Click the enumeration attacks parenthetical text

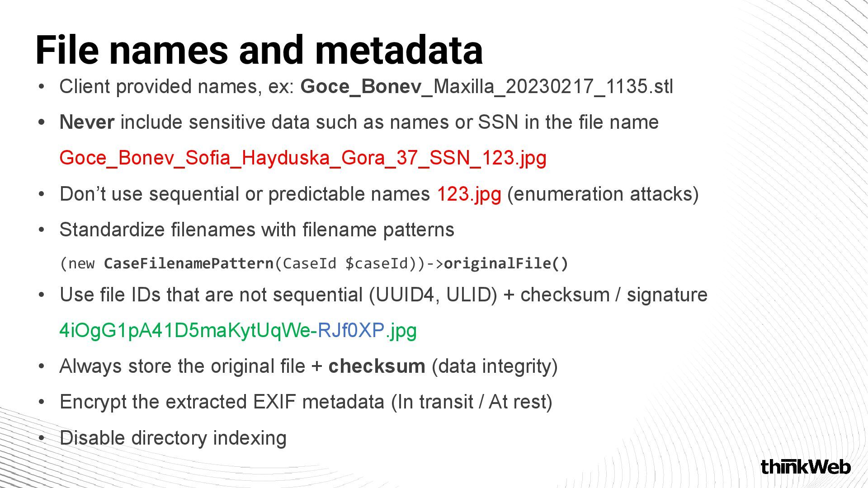pos(603,194)
